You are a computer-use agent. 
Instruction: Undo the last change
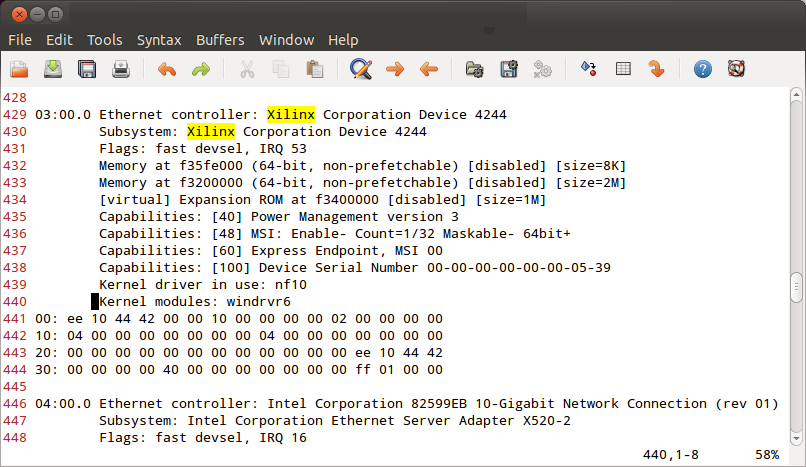(167, 69)
